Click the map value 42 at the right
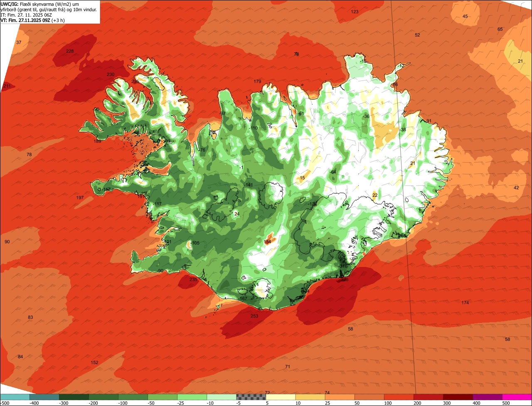The height and width of the screenshot is (406, 532). click(x=517, y=188)
